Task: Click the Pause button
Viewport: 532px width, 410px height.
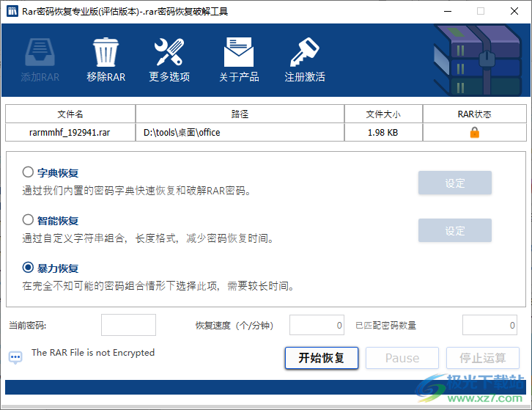Action: point(402,358)
